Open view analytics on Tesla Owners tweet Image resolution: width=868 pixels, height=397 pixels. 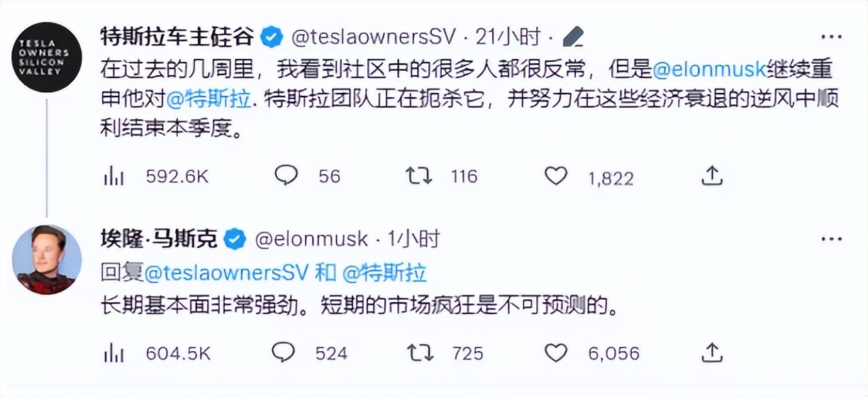(113, 177)
